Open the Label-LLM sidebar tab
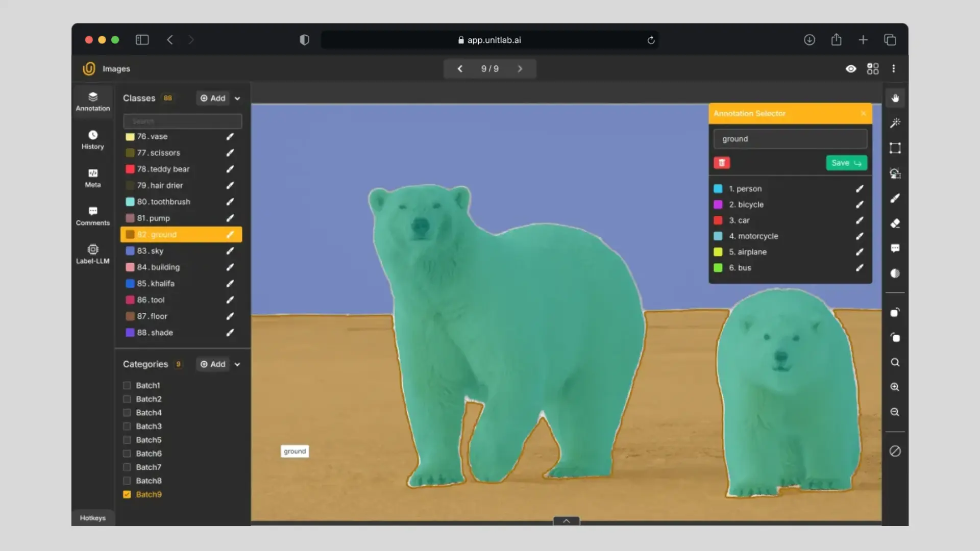Screen dimensions: 980x551 [92, 254]
